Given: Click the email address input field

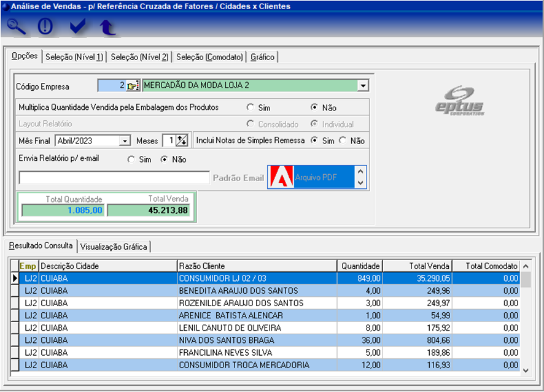Looking at the screenshot, I should [x=114, y=178].
